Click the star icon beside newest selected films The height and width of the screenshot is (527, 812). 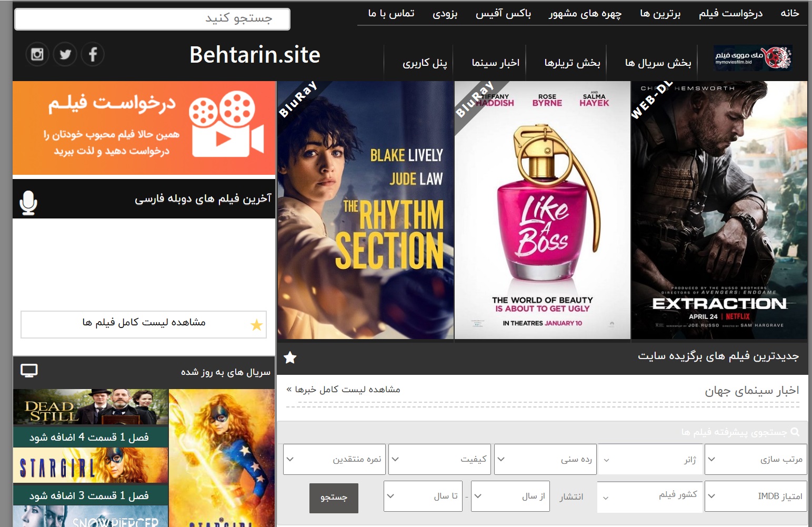[x=290, y=358]
